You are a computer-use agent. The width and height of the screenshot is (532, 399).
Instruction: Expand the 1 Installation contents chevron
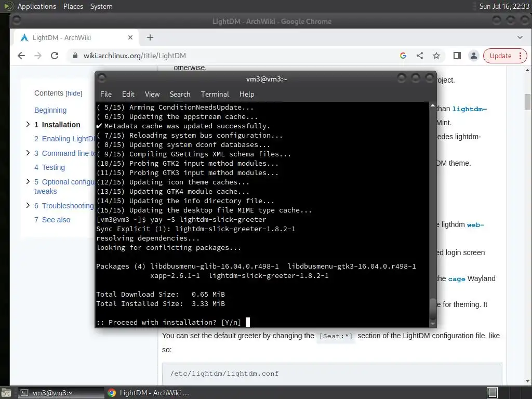pyautogui.click(x=28, y=125)
